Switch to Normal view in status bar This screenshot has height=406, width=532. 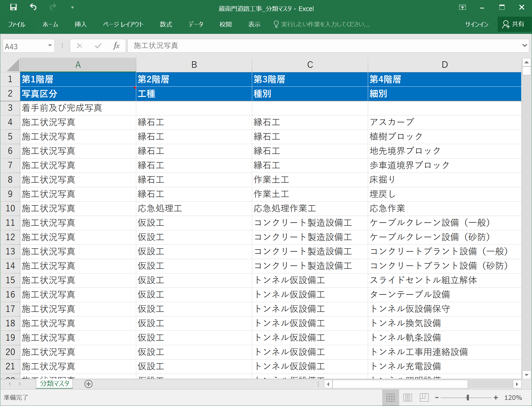point(390,398)
